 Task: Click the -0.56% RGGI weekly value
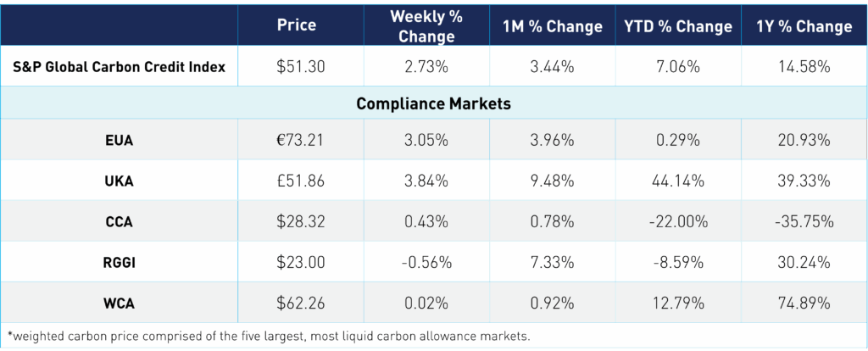click(x=426, y=263)
